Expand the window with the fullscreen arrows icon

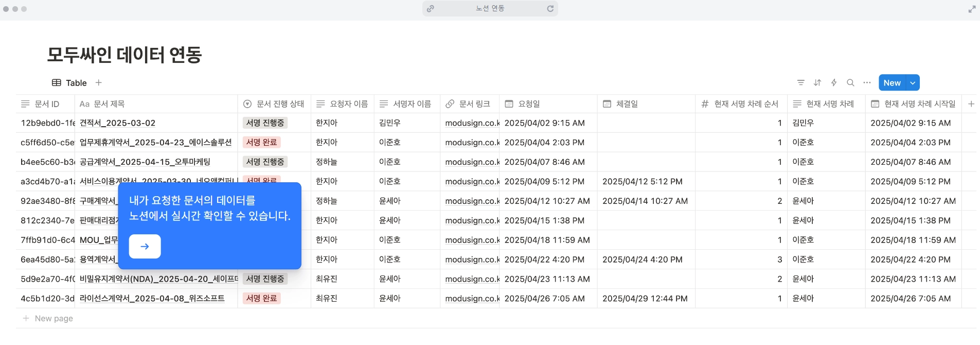972,9
